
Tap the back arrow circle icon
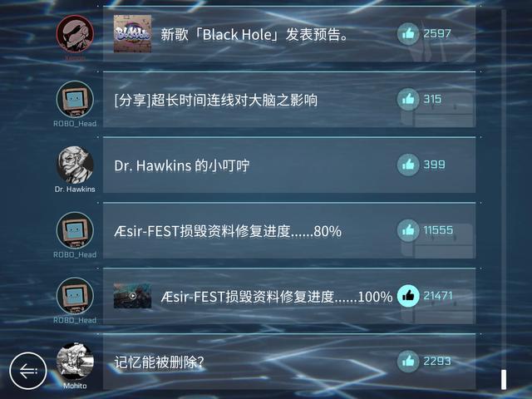pos(27,371)
